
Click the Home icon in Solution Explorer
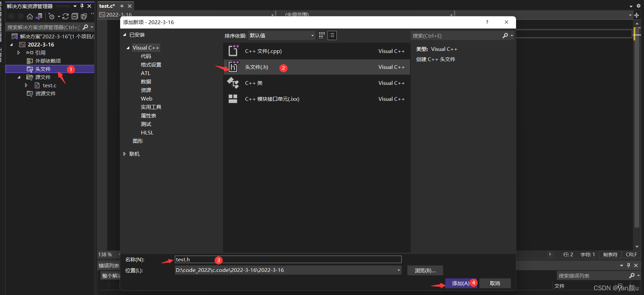[30, 16]
